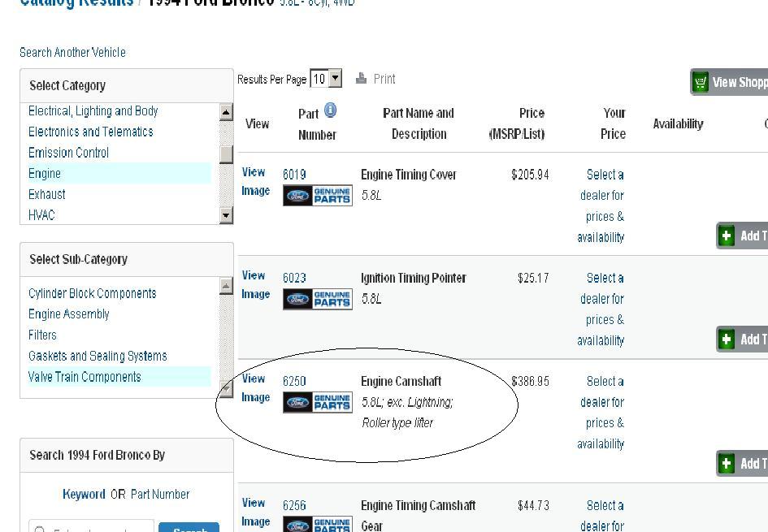The height and width of the screenshot is (532, 768).
Task: Click sub-category list scroll up arrow
Action: 226,286
